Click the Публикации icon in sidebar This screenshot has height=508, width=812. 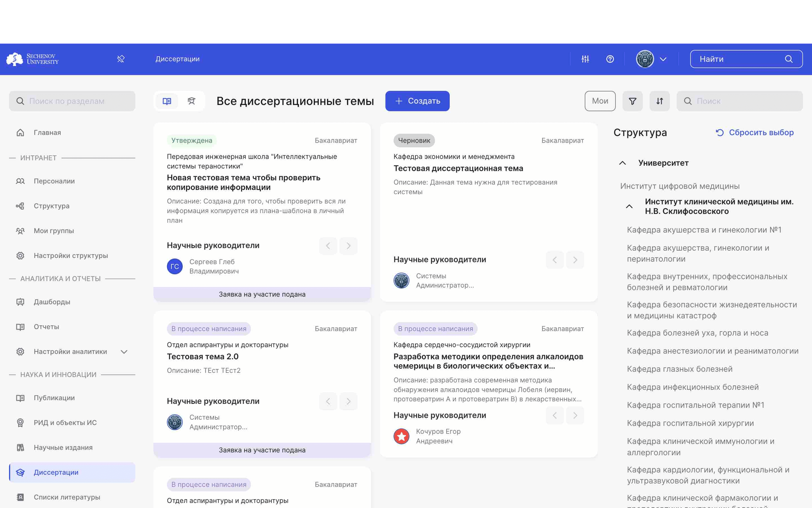pyautogui.click(x=20, y=398)
